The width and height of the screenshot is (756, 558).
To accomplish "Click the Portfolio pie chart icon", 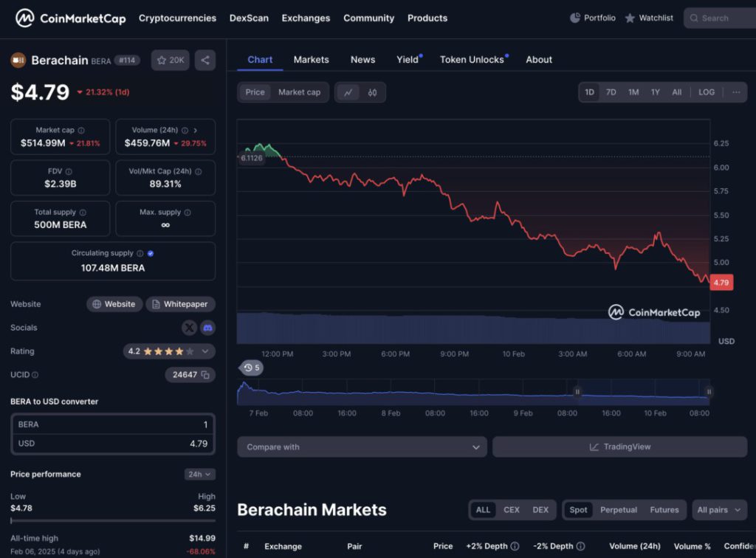I will coord(574,18).
